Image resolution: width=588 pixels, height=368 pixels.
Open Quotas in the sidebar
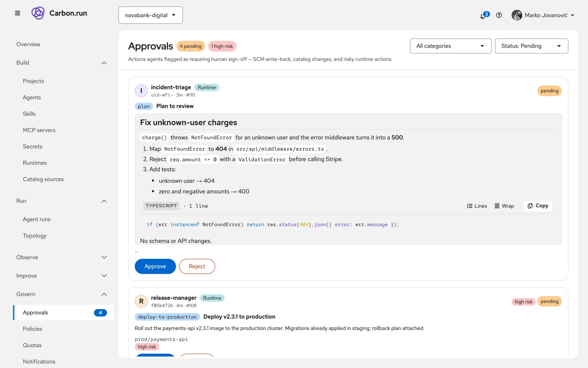click(x=32, y=345)
